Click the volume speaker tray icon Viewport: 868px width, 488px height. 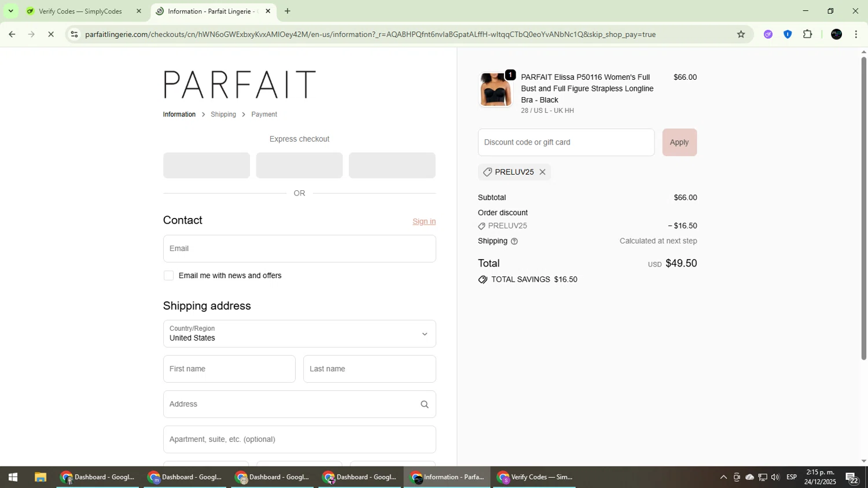click(x=775, y=477)
